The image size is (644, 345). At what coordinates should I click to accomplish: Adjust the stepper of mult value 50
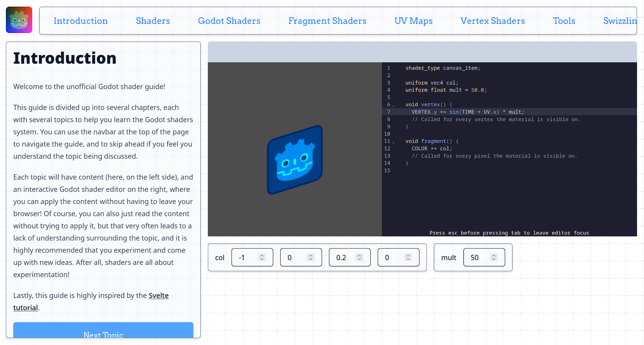(494, 257)
